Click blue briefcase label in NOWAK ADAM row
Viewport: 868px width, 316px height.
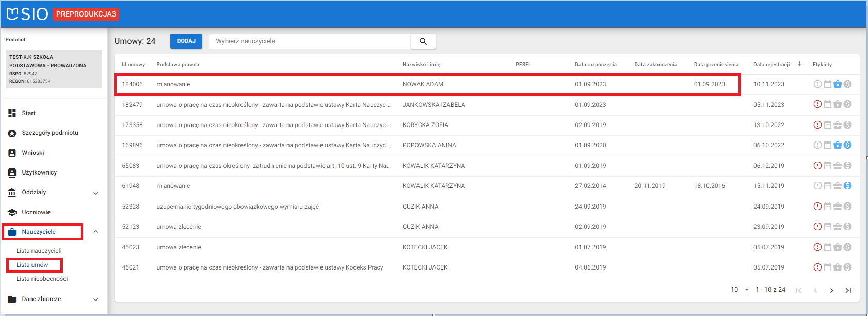point(838,84)
